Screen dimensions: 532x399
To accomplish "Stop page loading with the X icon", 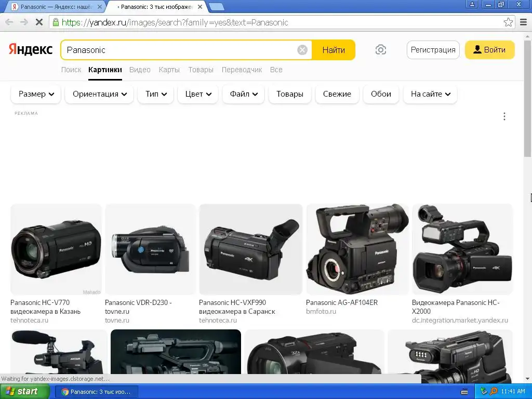I will click(x=39, y=22).
